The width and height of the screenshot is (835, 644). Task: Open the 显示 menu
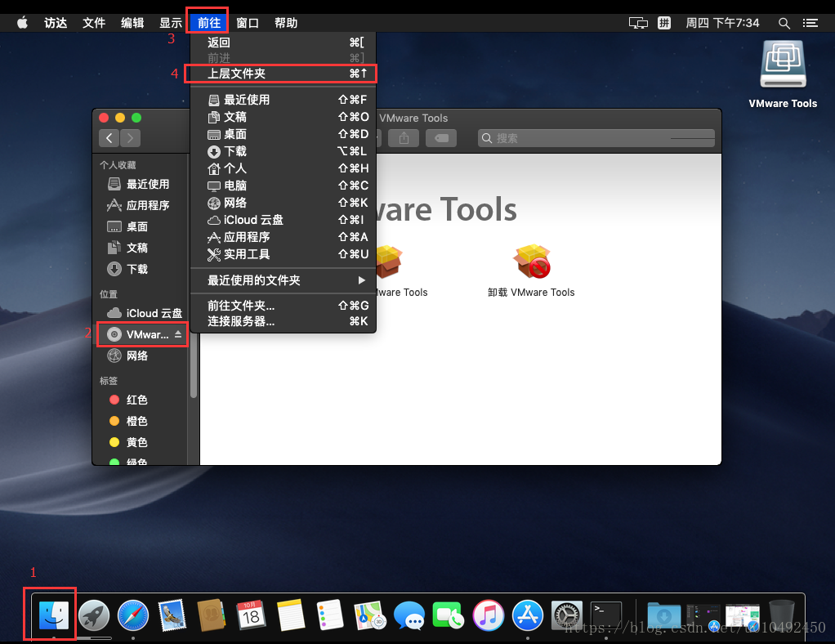171,23
